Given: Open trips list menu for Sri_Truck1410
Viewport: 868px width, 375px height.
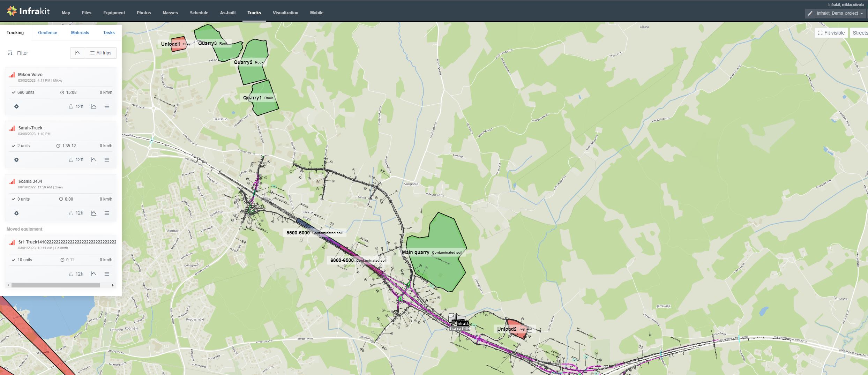Looking at the screenshot, I should (x=107, y=274).
